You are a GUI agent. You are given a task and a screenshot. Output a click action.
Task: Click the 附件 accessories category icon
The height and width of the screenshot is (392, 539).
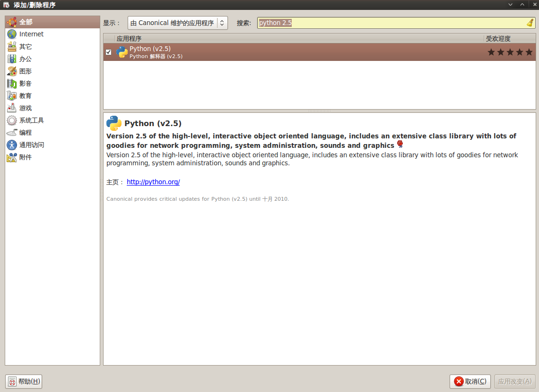pos(12,157)
